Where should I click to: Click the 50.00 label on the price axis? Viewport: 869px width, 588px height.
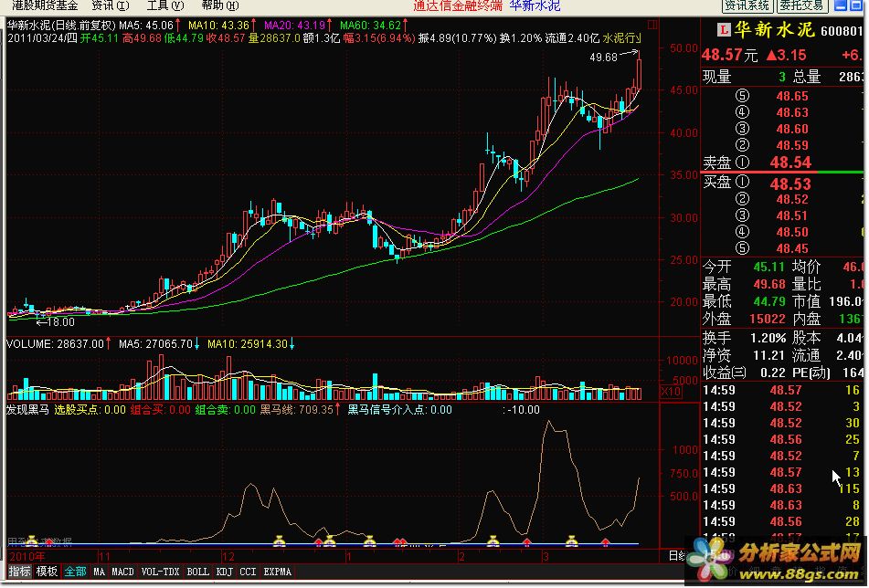click(x=684, y=48)
